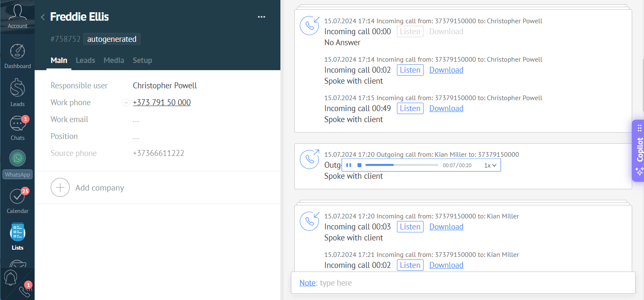
Task: Pause the call recording playback
Action: pos(349,165)
